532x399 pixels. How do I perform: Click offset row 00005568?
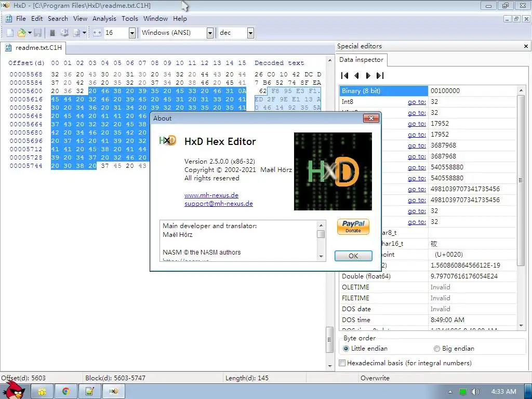(26, 74)
